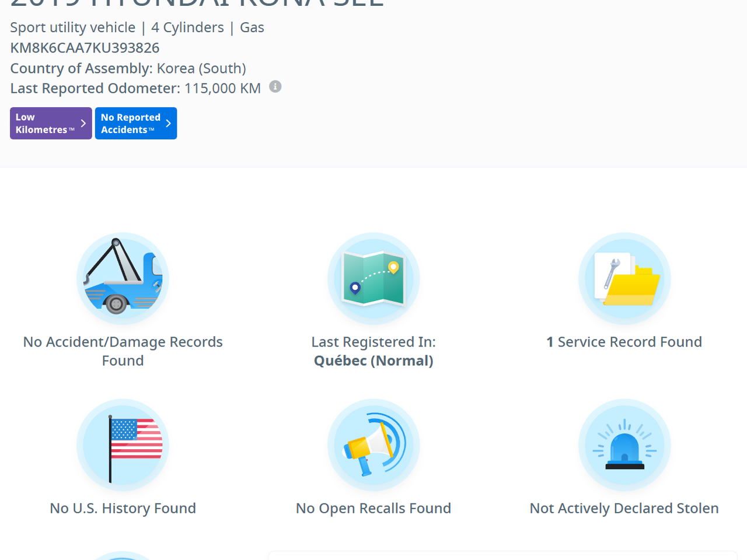The height and width of the screenshot is (560, 747).
Task: Click the '4 Cylinders' text
Action: tap(187, 27)
